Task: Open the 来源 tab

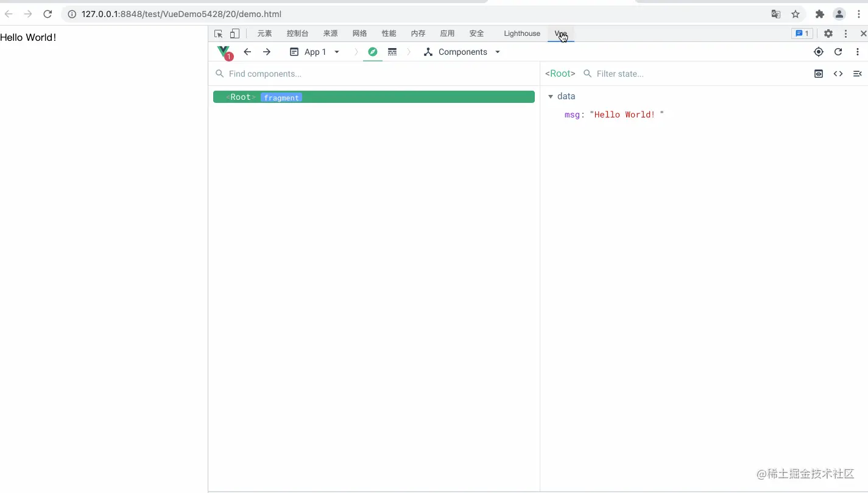Action: tap(331, 33)
